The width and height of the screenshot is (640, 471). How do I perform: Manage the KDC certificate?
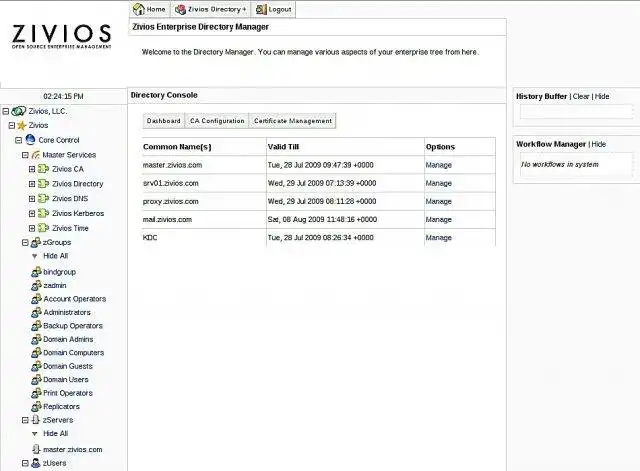438,238
